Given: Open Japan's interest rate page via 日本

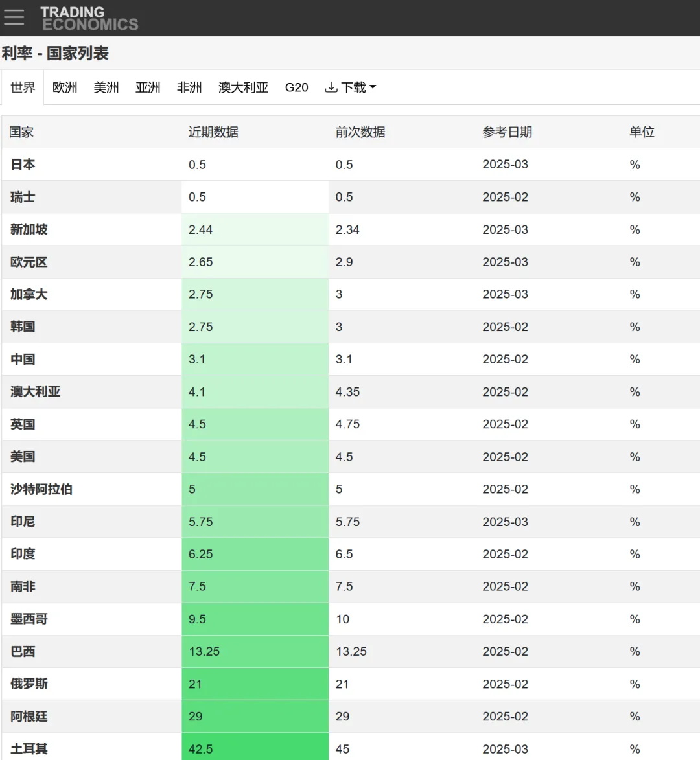Looking at the screenshot, I should pos(23,165).
